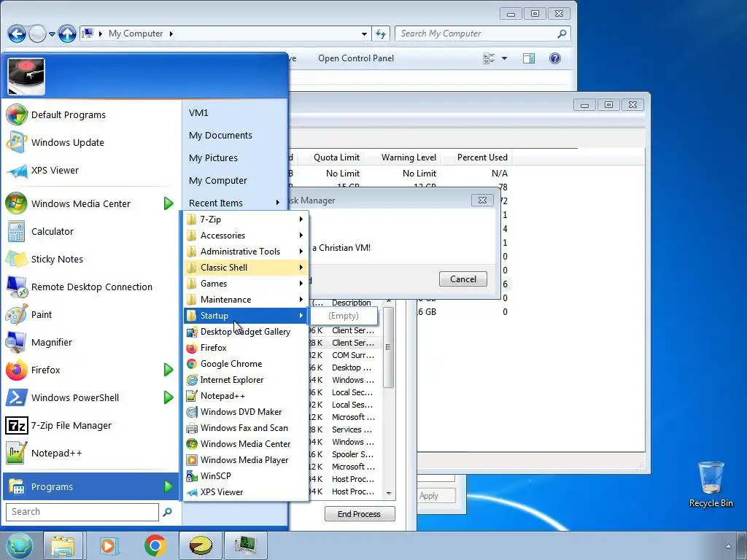
Task: Click Explorer help icon
Action: click(x=555, y=58)
